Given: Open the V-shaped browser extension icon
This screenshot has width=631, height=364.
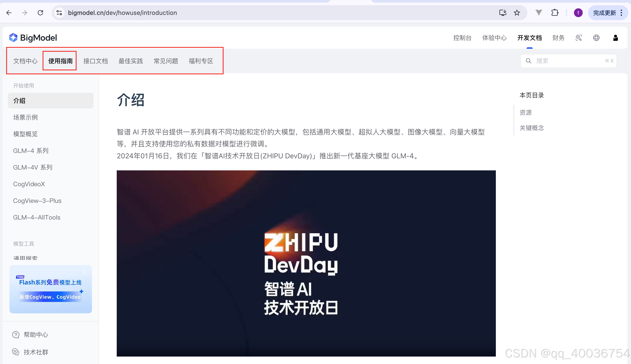Looking at the screenshot, I should tap(539, 12).
